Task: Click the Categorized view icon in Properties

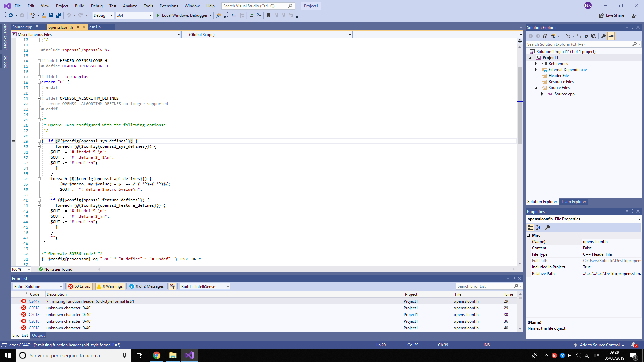Action: (530, 227)
